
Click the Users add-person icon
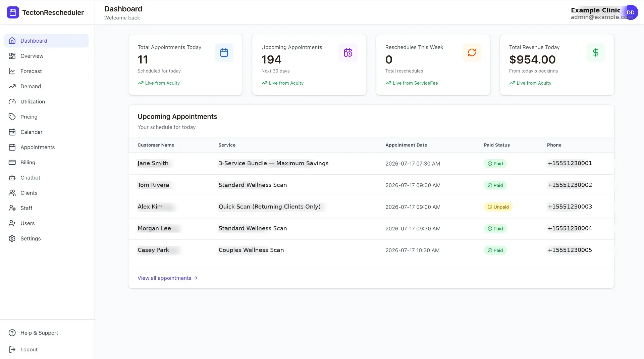[12, 223]
